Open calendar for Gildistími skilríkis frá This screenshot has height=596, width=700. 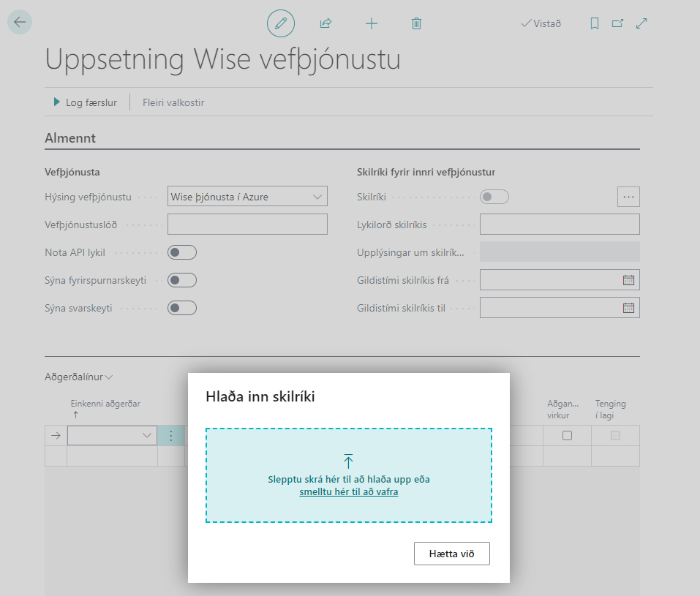pos(628,279)
